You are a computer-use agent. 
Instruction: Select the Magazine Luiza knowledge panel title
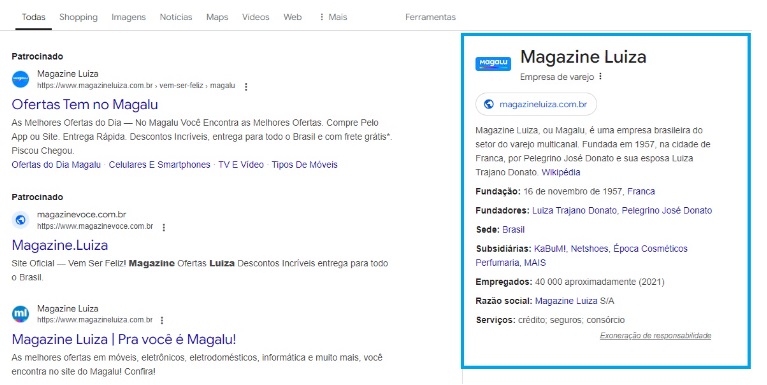pos(583,57)
